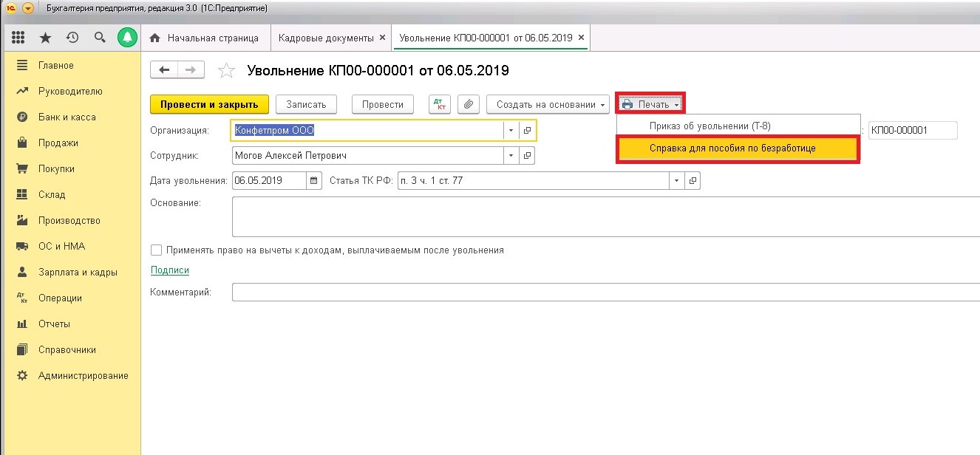Choose Справка для пособия по безработице
980x455 pixels.
pyautogui.click(x=738, y=148)
